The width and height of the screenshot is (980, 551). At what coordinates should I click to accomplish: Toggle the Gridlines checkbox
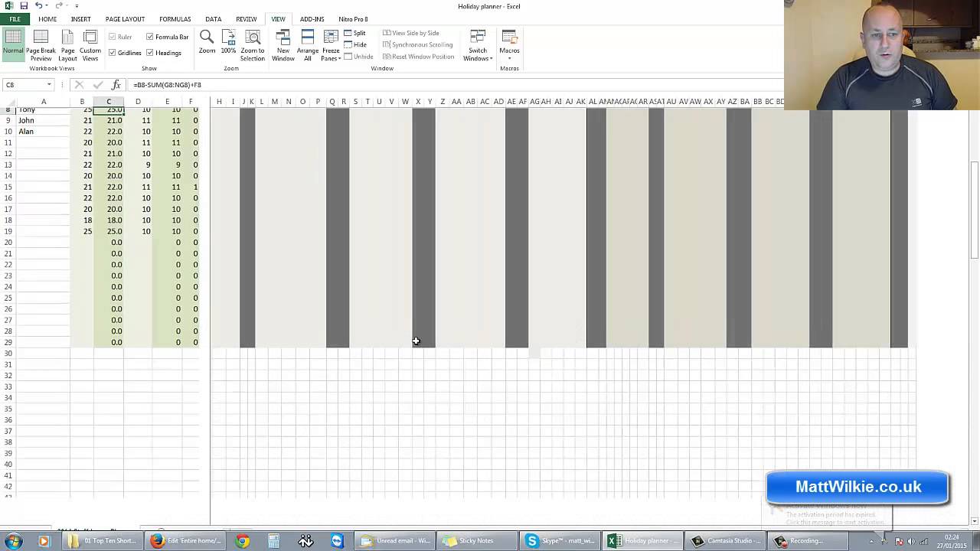point(125,53)
